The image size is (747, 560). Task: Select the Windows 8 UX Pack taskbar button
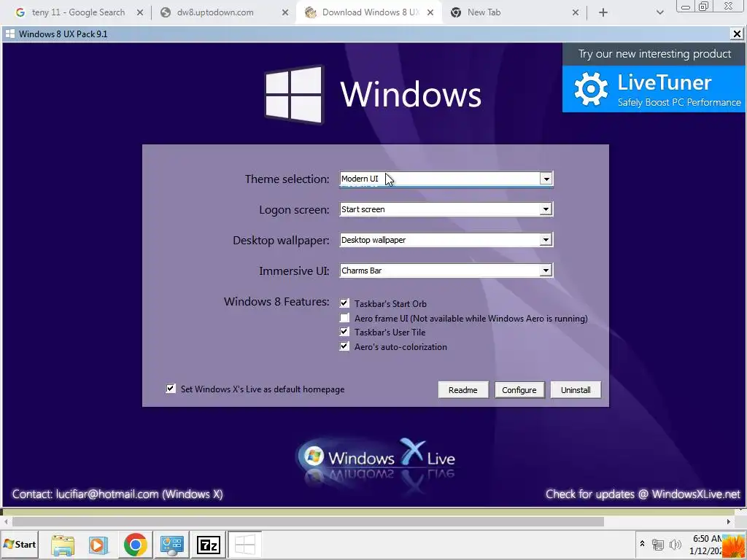coord(245,544)
